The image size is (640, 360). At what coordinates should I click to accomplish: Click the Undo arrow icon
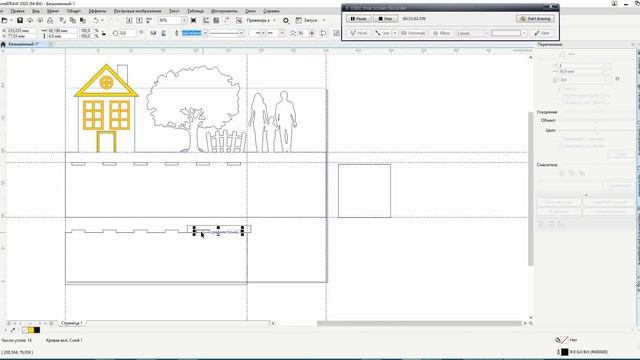tap(96, 20)
